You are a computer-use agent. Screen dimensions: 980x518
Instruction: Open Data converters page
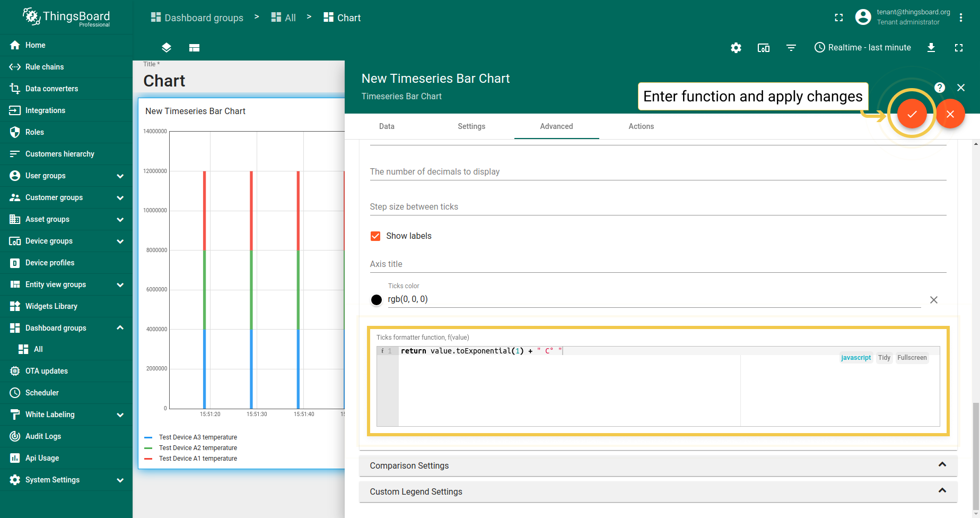click(66, 89)
